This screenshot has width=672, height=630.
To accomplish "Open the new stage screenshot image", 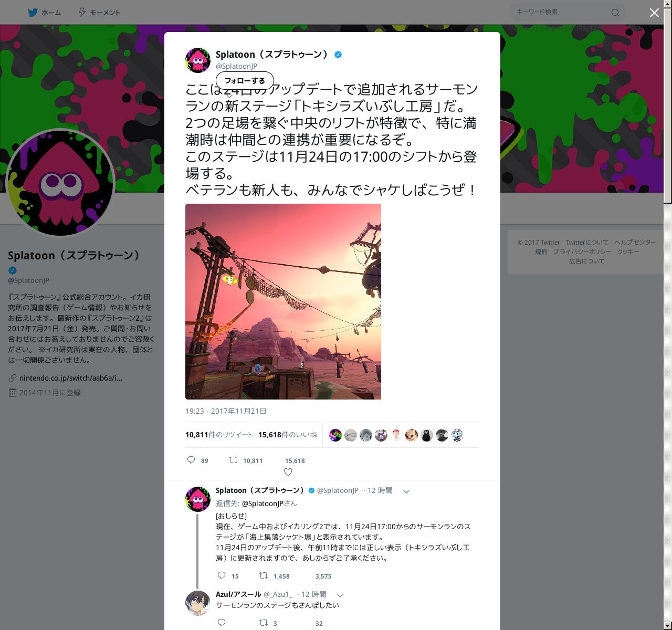I will [283, 301].
